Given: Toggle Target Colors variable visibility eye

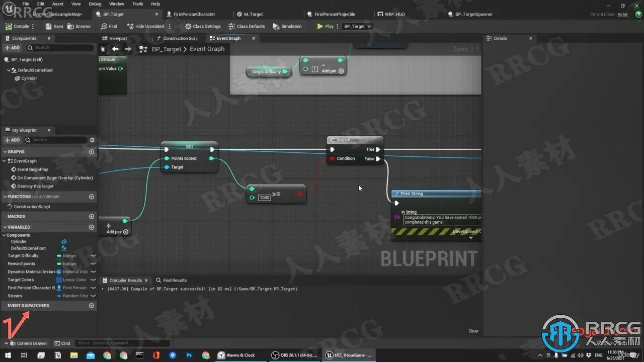Looking at the screenshot, I should 93,280.
